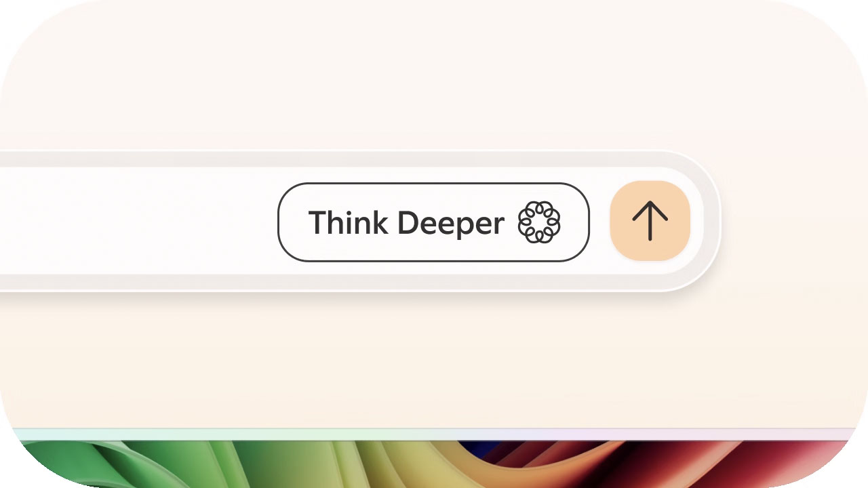Click the Think Deeper text label

406,223
